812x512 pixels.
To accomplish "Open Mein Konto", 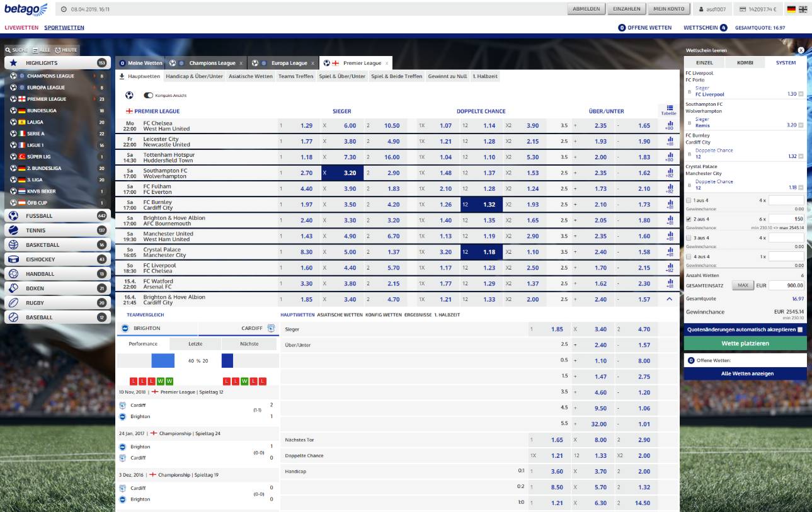I will click(x=668, y=9).
